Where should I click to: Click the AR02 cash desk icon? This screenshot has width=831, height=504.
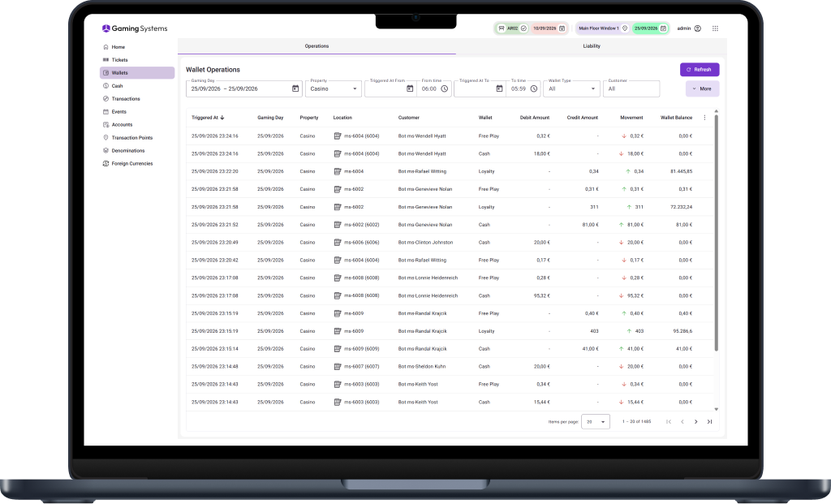pyautogui.click(x=502, y=28)
